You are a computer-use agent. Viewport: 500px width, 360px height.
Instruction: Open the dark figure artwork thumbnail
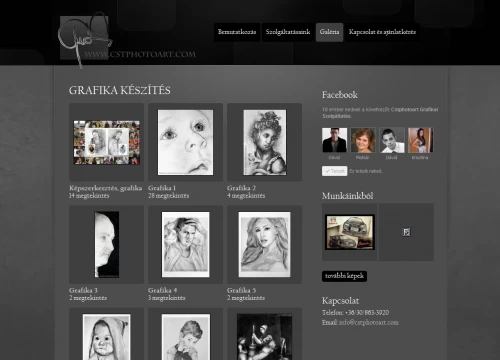click(265, 337)
